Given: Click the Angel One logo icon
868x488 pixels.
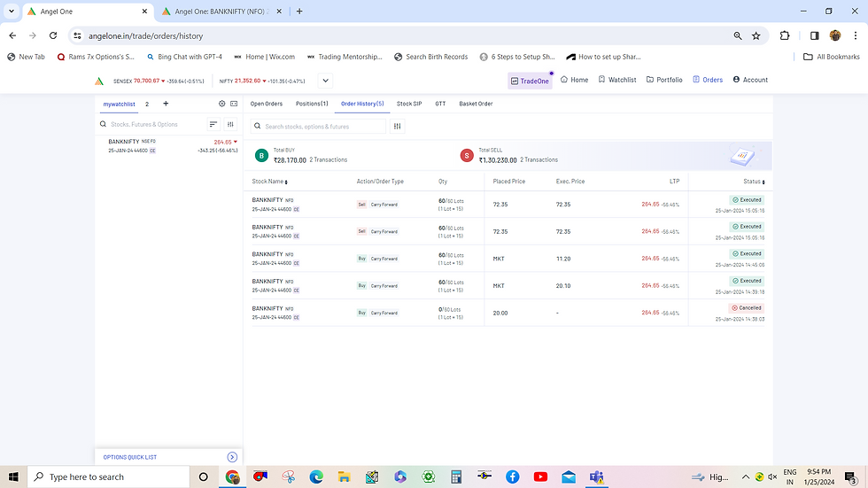Looking at the screenshot, I should [x=99, y=81].
